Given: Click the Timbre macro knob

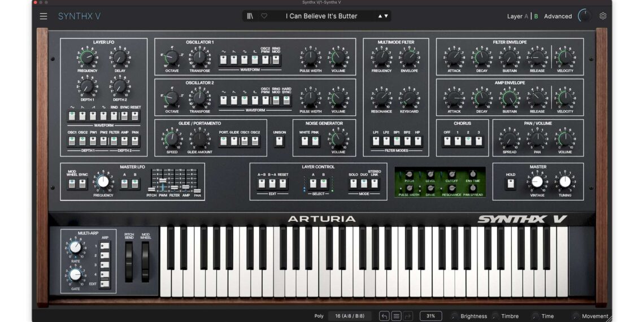Looking at the screenshot, I should 496,316.
